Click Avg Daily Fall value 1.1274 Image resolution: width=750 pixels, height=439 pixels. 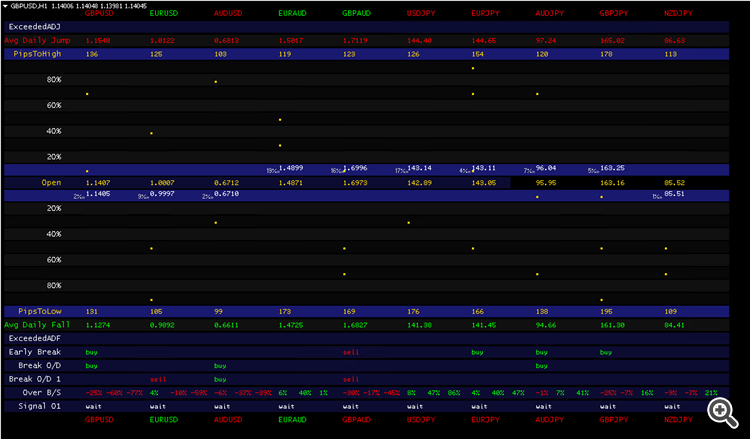point(98,325)
